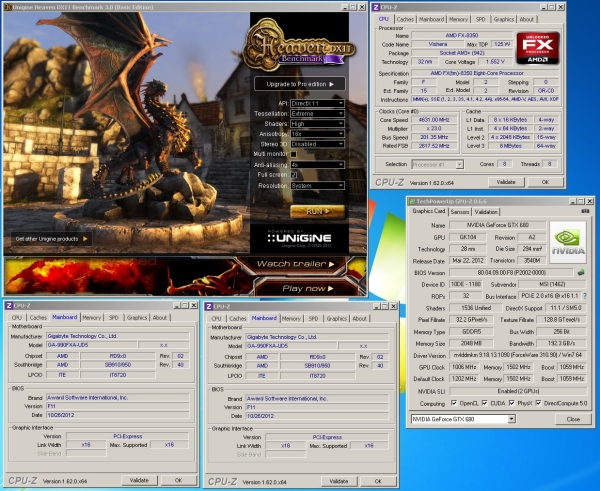Click the Unigine logo in Heaven

[x=299, y=238]
